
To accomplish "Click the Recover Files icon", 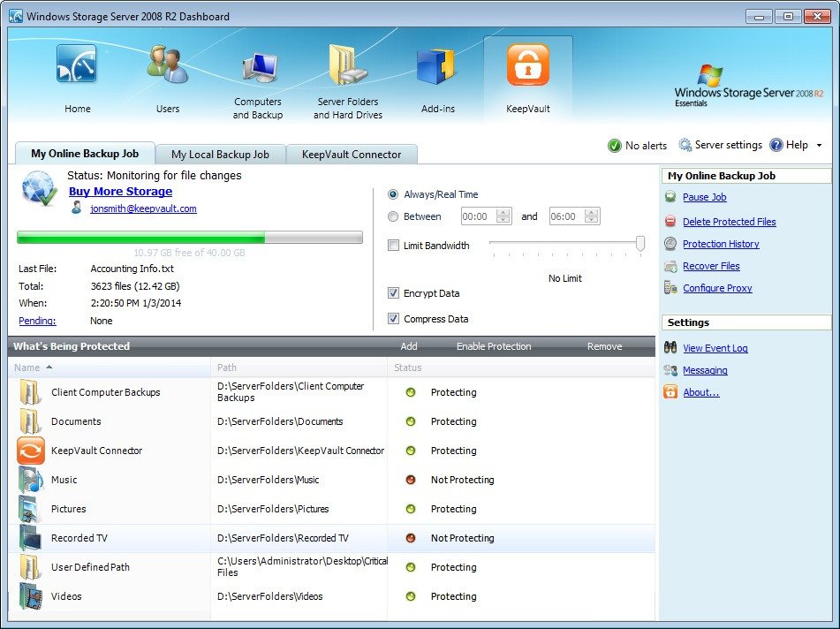I will point(670,266).
